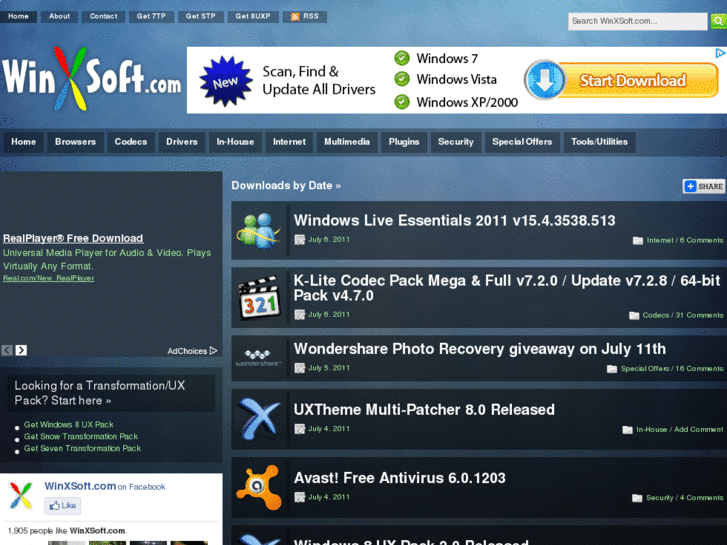Select the Home category tab
Image resolution: width=727 pixels, height=545 pixels.
point(24,142)
